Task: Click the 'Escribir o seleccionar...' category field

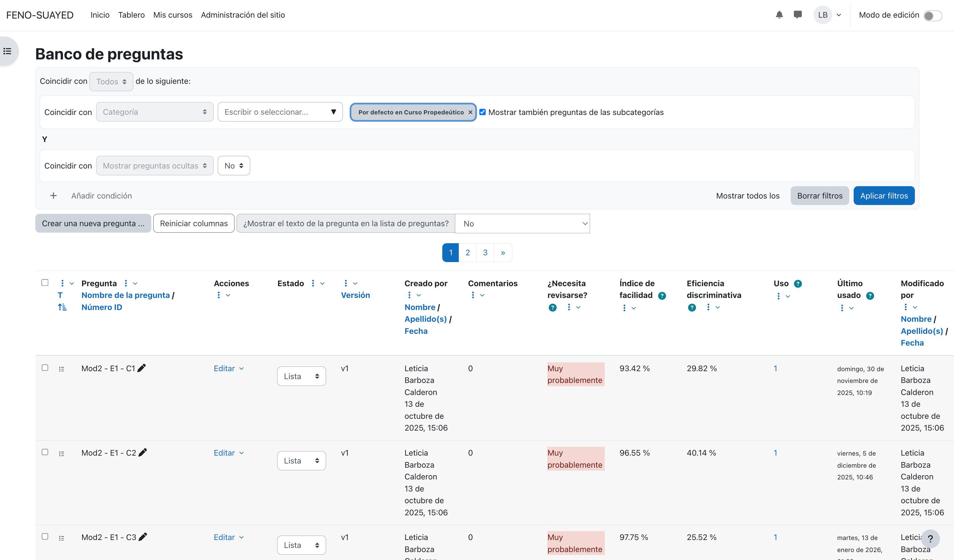Action: pyautogui.click(x=280, y=112)
